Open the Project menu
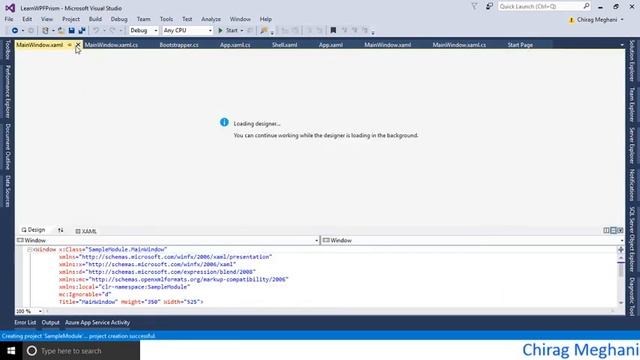 click(x=71, y=19)
